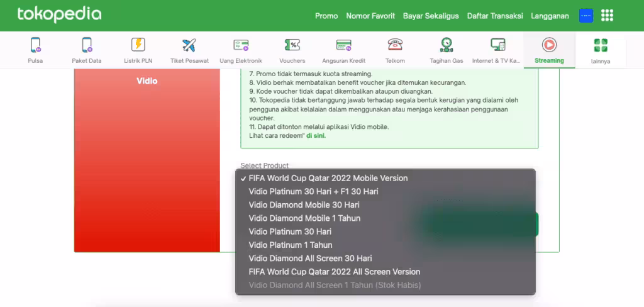The image size is (644, 307).
Task: Open the nine-dot apps menu
Action: click(607, 16)
